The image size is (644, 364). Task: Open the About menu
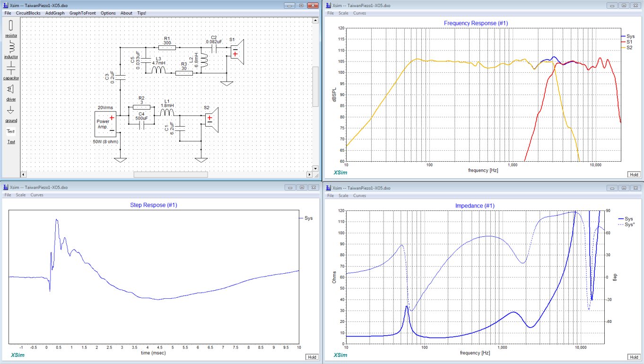point(126,13)
